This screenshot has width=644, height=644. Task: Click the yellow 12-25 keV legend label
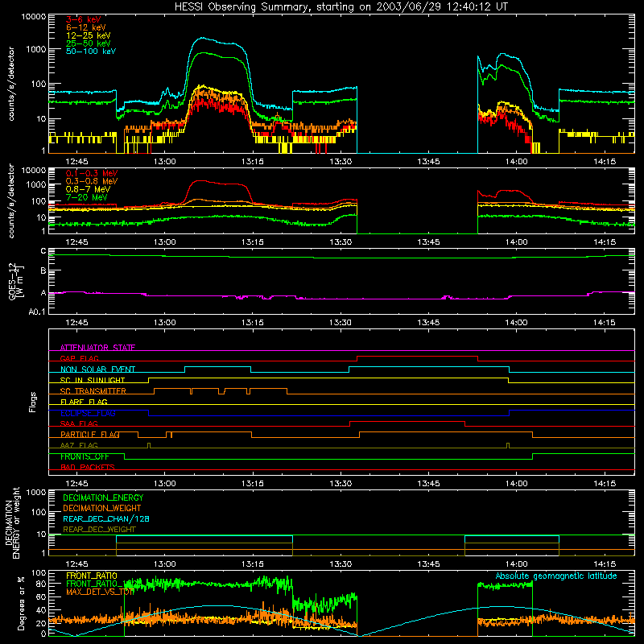(x=88, y=35)
